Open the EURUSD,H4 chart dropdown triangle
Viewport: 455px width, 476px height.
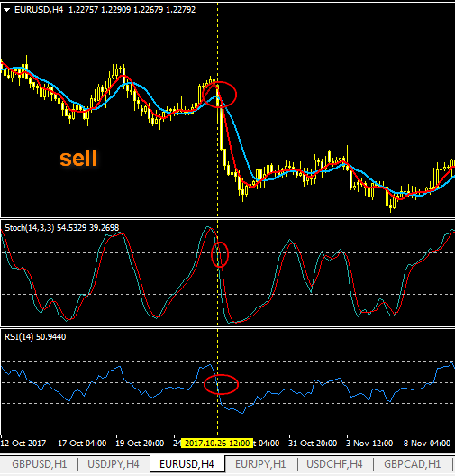pos(6,10)
